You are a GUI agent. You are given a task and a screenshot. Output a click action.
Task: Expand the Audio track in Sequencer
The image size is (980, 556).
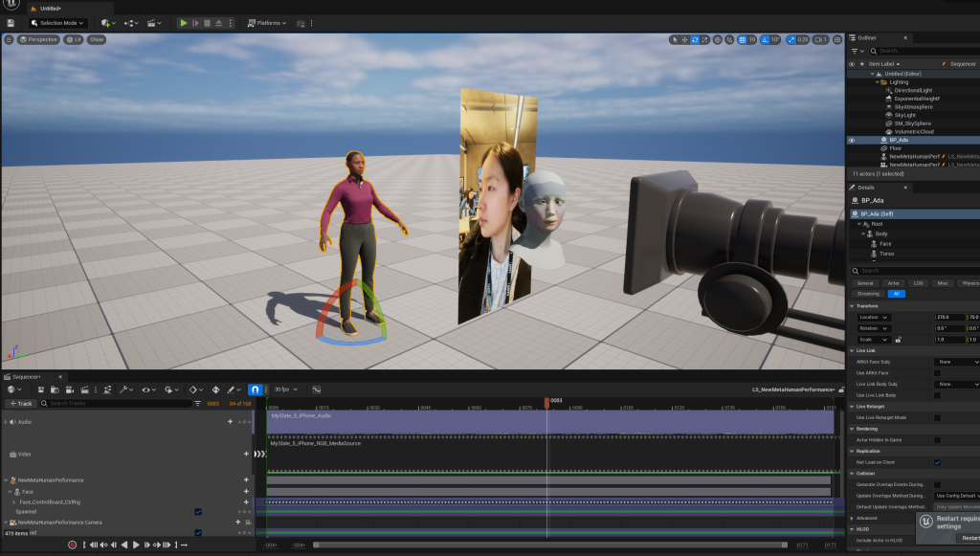[x=6, y=422]
